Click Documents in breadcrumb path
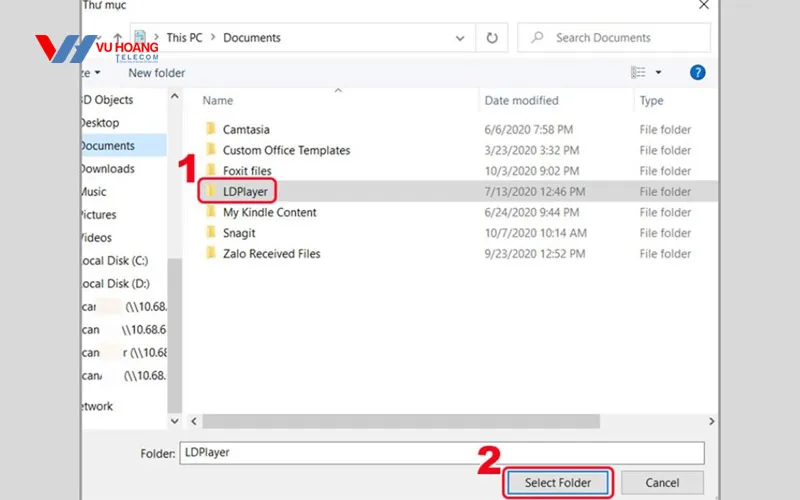Viewport: 800px width, 500px height. 252,38
